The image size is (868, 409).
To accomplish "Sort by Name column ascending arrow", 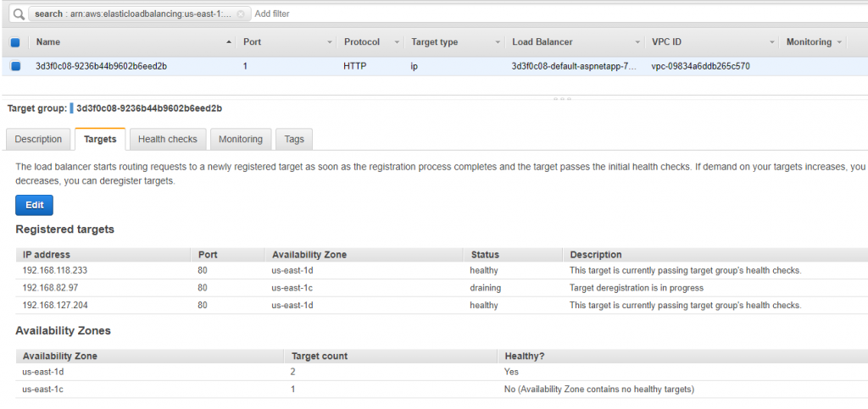I will 229,42.
